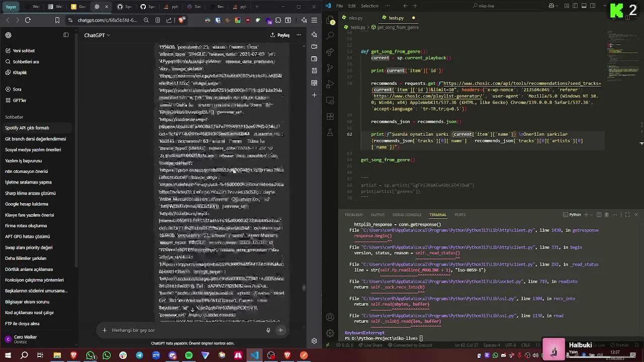Screen dimensions: 644x362
Task: Click the browser reload button
Action: (28, 20)
